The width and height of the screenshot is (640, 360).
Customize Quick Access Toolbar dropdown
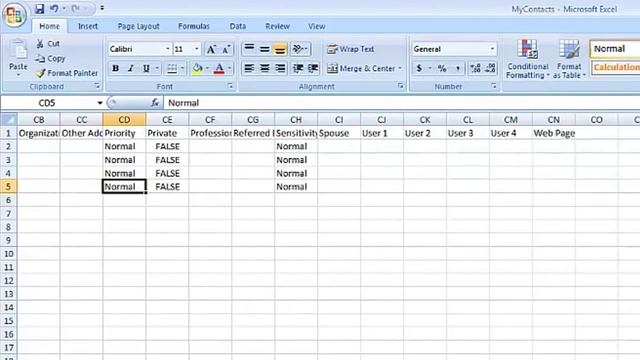(x=102, y=8)
